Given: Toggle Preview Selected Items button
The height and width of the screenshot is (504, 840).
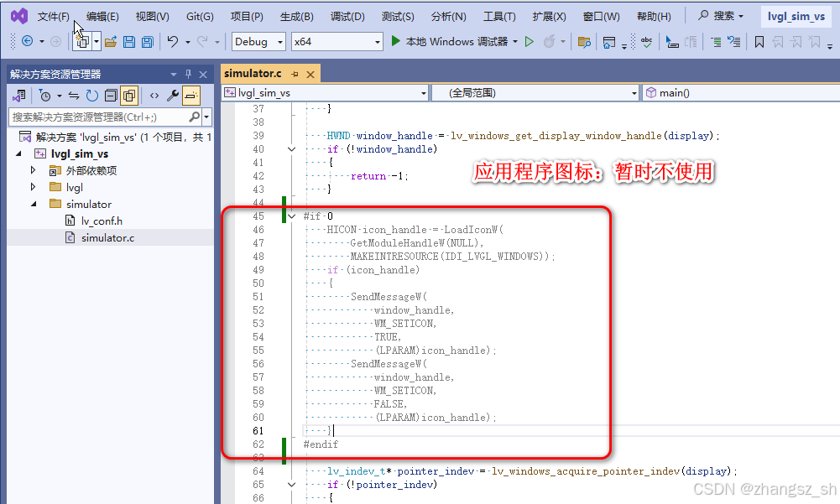Looking at the screenshot, I should pyautogui.click(x=191, y=96).
